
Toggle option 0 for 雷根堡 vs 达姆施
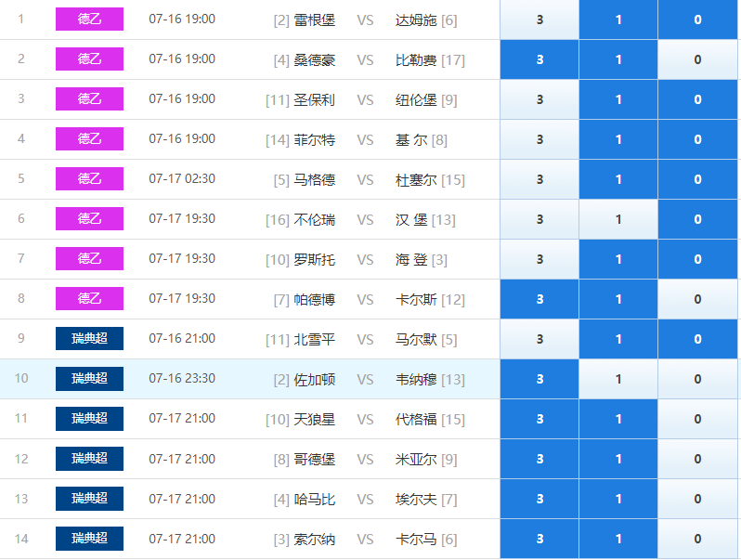(697, 20)
